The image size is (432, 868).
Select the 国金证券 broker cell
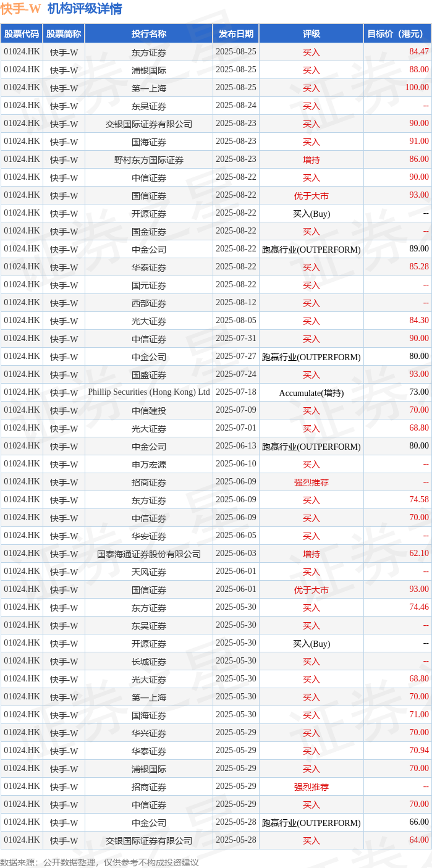click(x=149, y=232)
